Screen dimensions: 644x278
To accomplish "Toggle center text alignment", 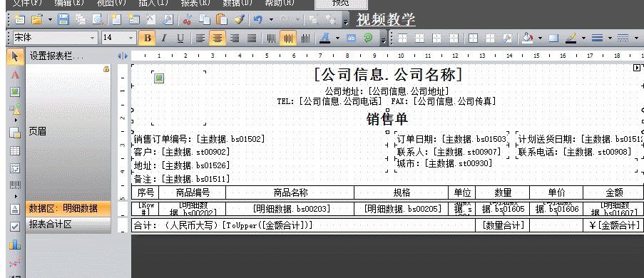I will (218, 38).
